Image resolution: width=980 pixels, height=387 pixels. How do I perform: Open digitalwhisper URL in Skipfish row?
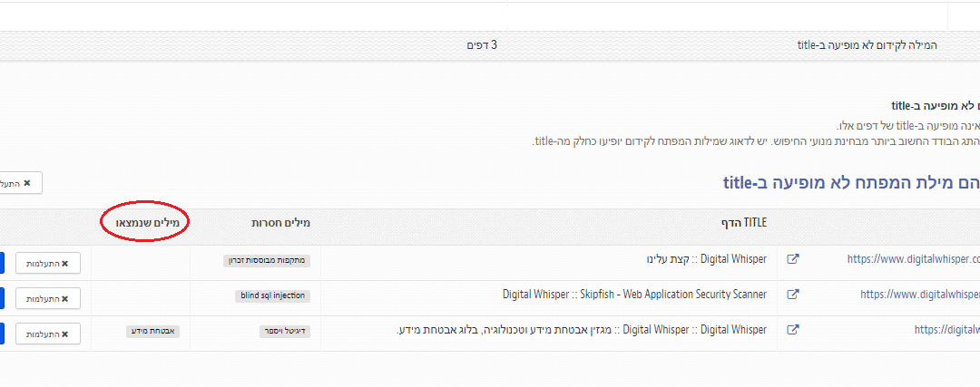[919, 295]
